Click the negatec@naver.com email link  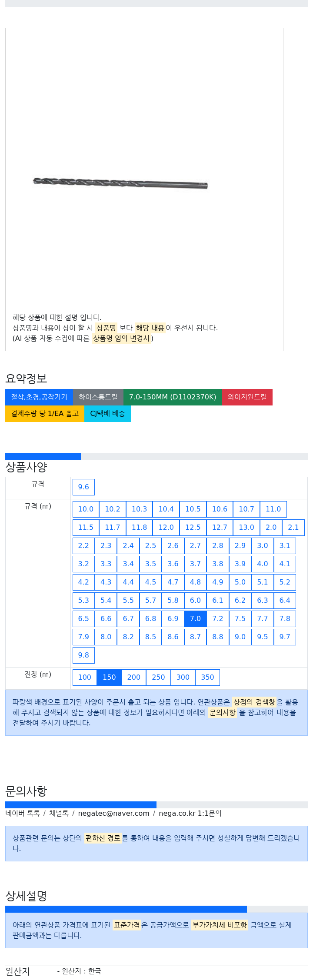pyautogui.click(x=113, y=814)
